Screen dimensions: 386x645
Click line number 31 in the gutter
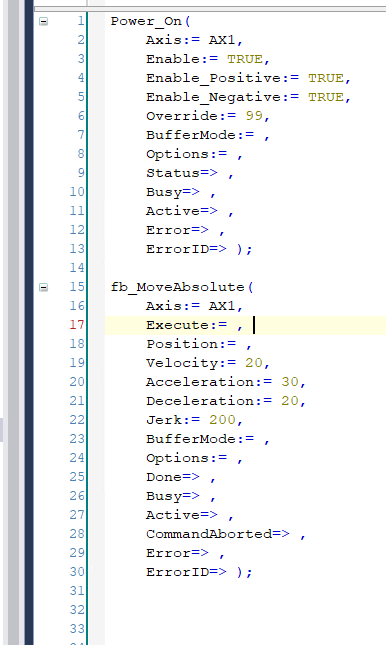click(77, 591)
